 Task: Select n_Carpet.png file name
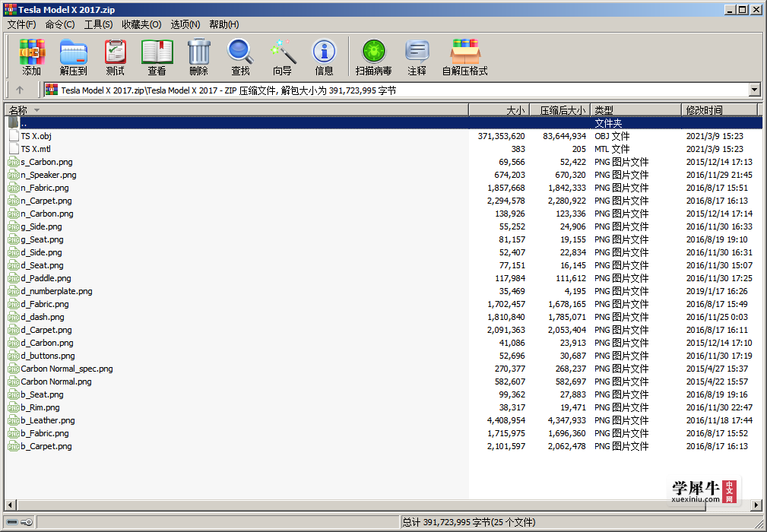(x=46, y=201)
